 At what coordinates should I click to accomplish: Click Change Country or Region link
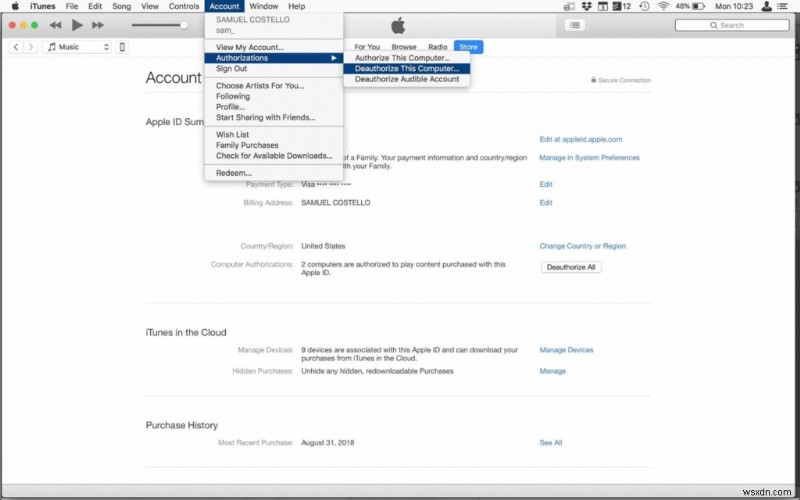click(583, 246)
